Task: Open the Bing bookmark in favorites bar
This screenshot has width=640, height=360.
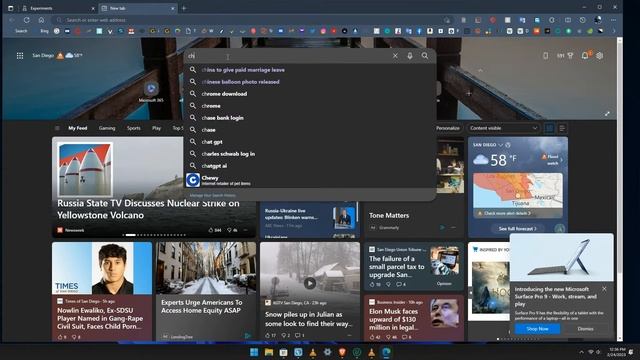Action: point(44,31)
